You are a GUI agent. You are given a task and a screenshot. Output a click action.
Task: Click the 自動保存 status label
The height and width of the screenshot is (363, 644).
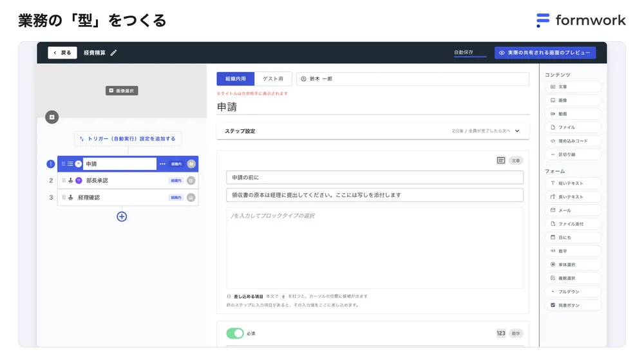pyautogui.click(x=464, y=52)
